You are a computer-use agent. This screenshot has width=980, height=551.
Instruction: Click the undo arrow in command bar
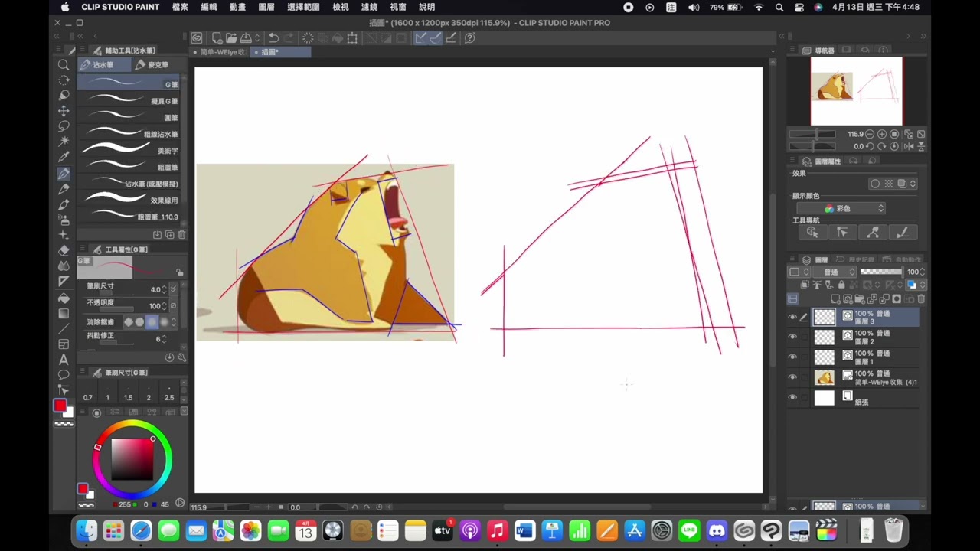(273, 37)
